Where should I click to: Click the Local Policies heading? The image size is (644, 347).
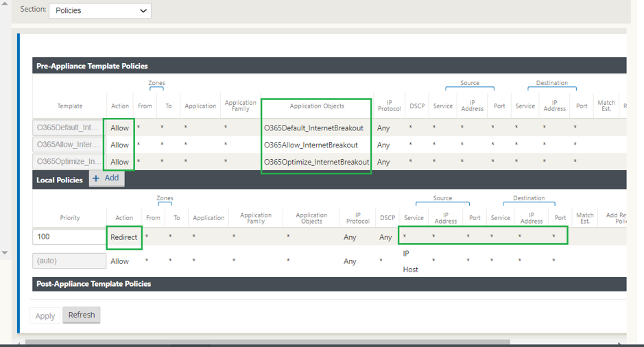pos(60,180)
